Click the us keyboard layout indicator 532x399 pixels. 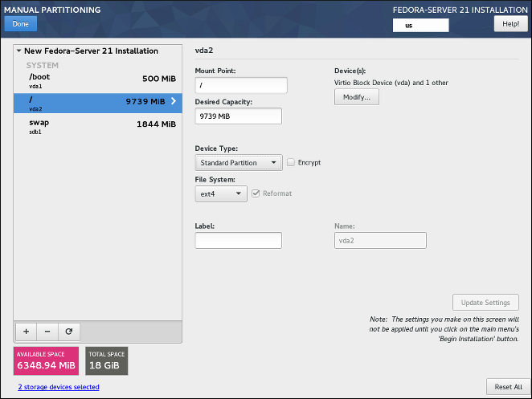(421, 26)
